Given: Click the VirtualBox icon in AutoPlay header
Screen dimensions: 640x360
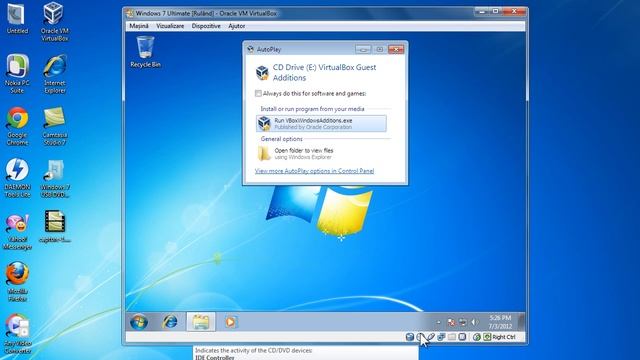Looking at the screenshot, I should pyautogui.click(x=262, y=73).
